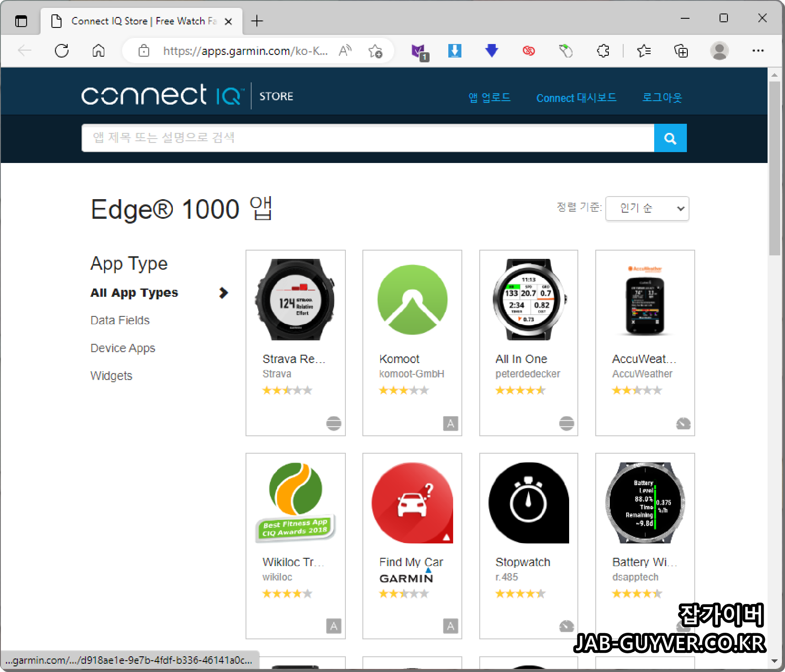This screenshot has height=672, width=785.
Task: Click developer name komoot-GmbH
Action: click(412, 374)
